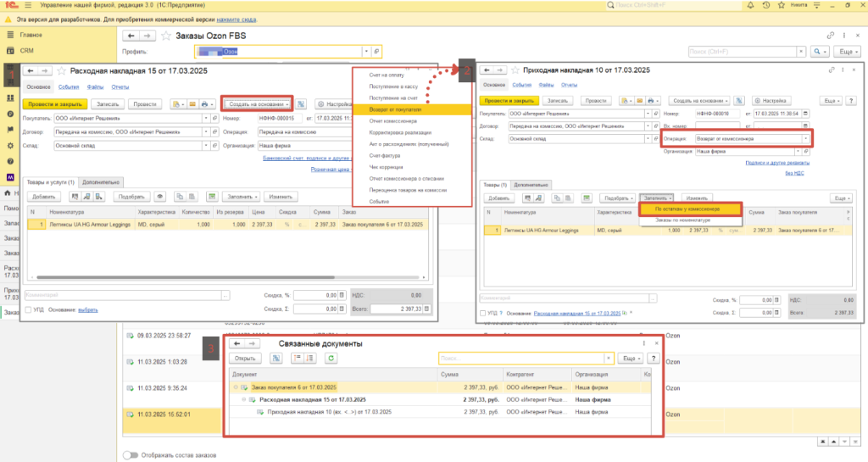Collapse Расходная накладная 15 tree node

[243, 399]
